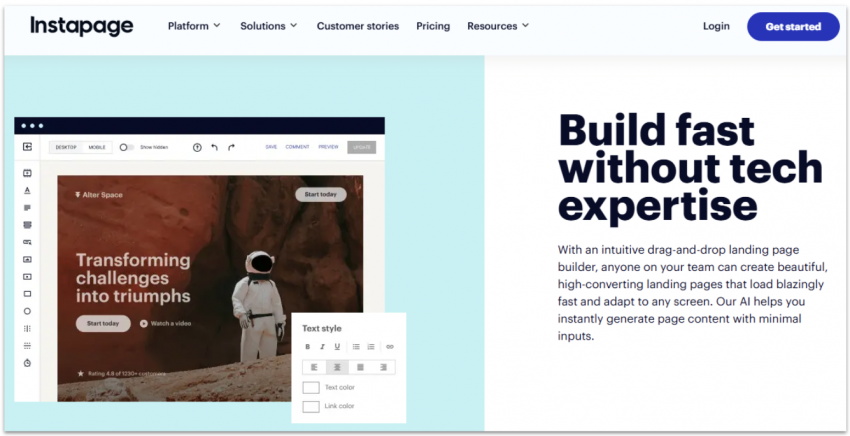850x436 pixels.
Task: Click the Alter Space logo on canvas
Action: [x=99, y=195]
